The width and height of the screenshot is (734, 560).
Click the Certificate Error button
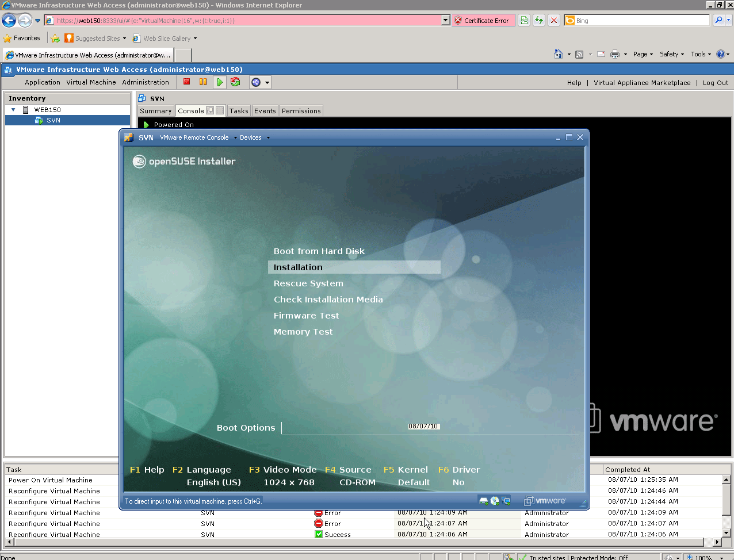[483, 20]
